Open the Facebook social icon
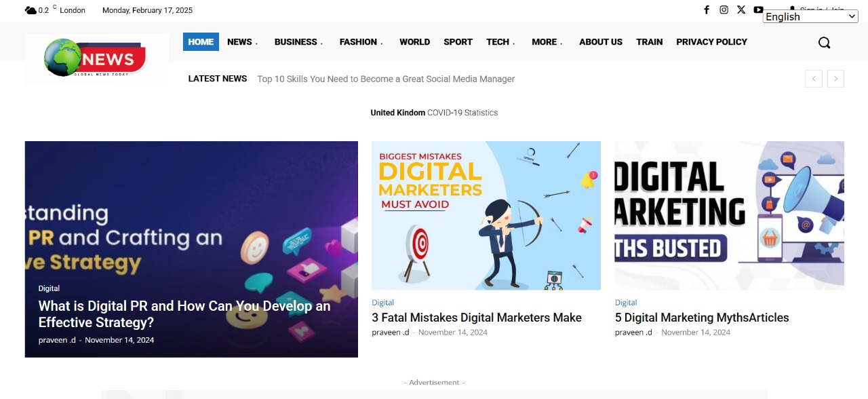The width and height of the screenshot is (868, 399). 707,9
